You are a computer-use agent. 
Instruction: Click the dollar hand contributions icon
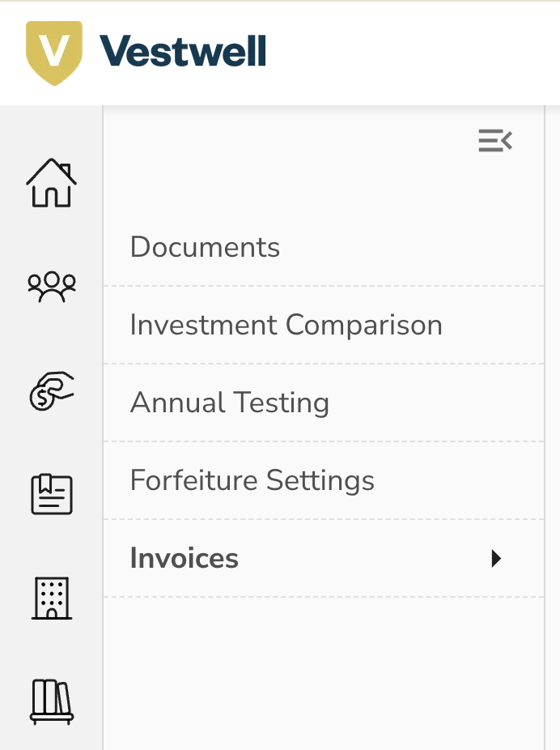pyautogui.click(x=51, y=390)
